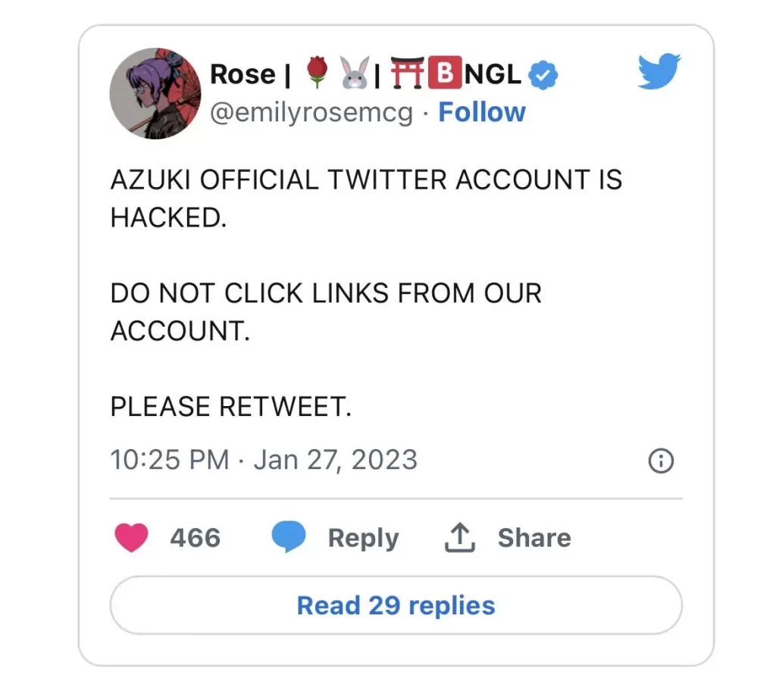Click the 466 likes count

(195, 538)
